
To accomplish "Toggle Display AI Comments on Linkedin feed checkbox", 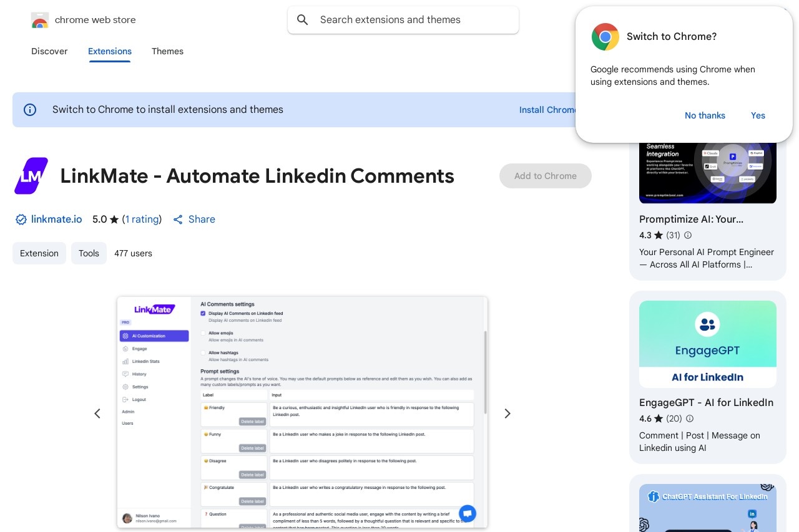I will pyautogui.click(x=203, y=313).
